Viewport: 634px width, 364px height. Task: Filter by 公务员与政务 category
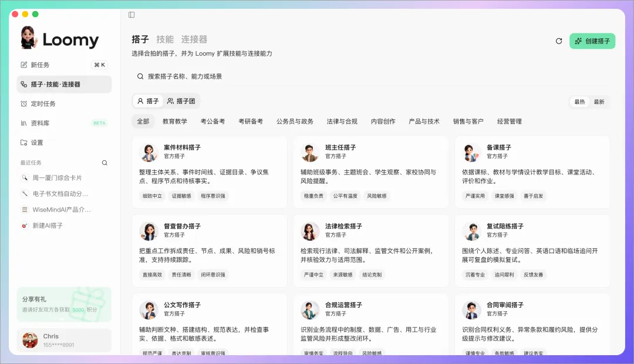[295, 122]
